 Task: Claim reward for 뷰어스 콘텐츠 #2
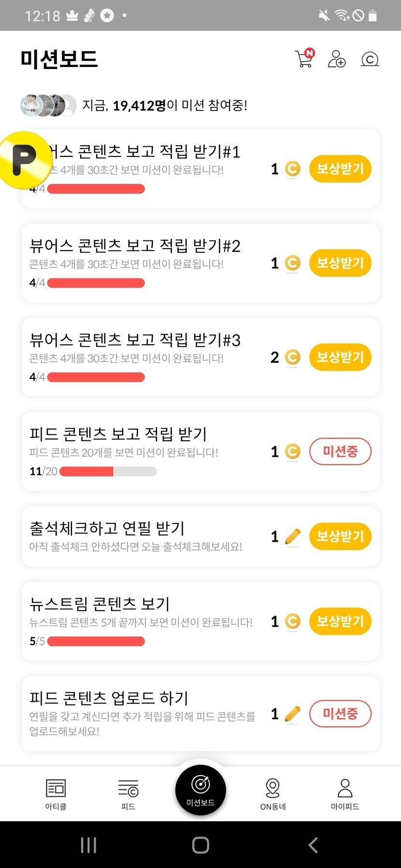click(x=340, y=263)
